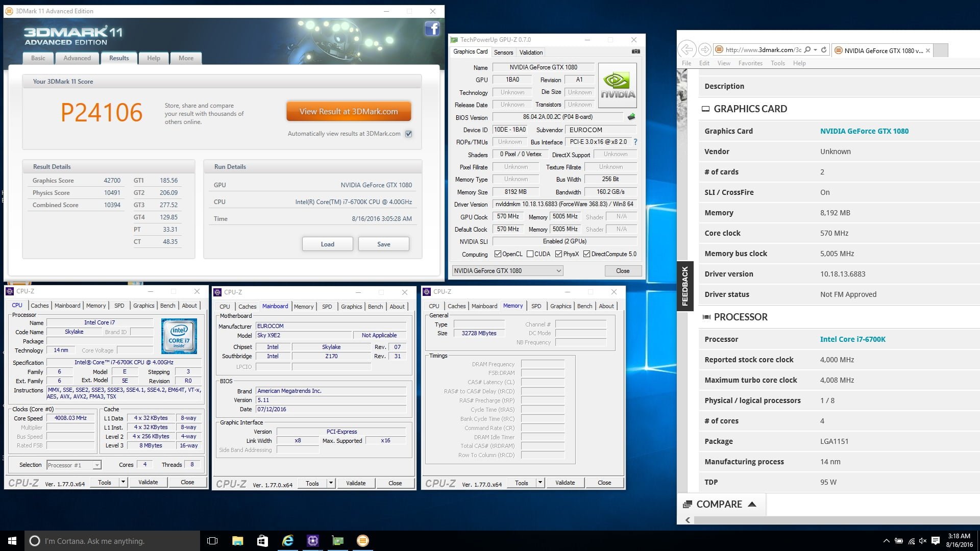Screen dimensions: 980x551
Task: Open Advanced tab in 3DMark 11
Action: pos(77,58)
